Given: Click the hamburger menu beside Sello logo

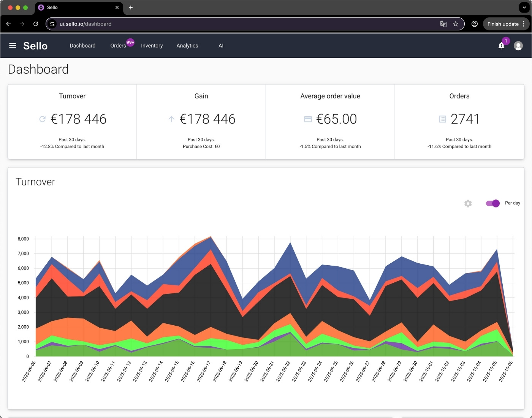Looking at the screenshot, I should (13, 45).
